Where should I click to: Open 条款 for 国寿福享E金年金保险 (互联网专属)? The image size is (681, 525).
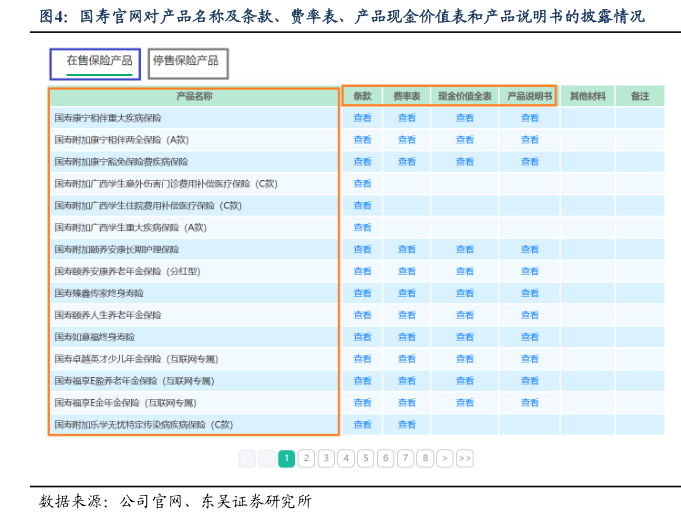pyautogui.click(x=362, y=403)
